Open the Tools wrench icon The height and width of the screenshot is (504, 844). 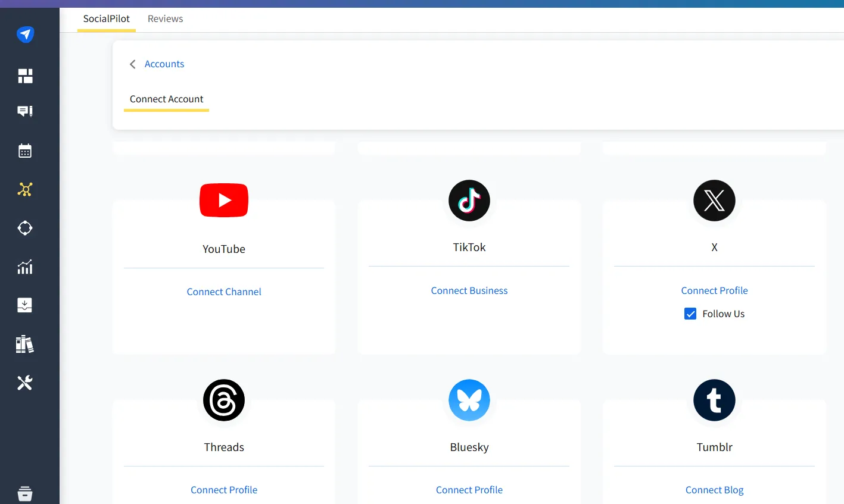25,383
